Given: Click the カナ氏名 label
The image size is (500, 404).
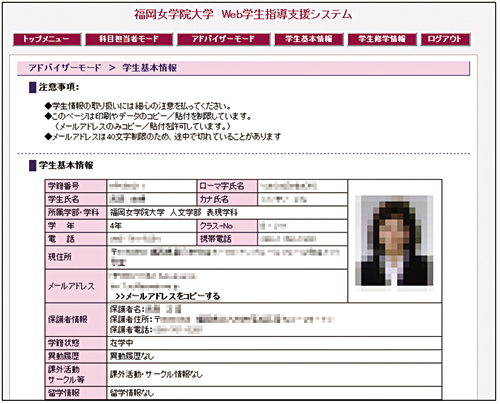Looking at the screenshot, I should (227, 199).
